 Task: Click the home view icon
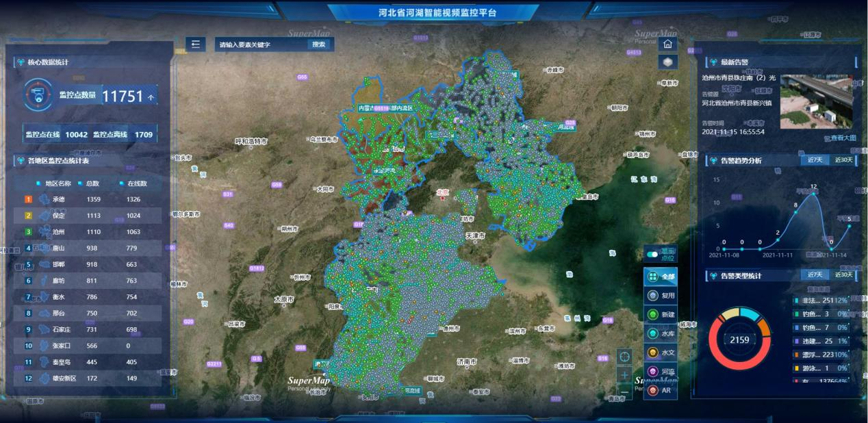(x=667, y=44)
